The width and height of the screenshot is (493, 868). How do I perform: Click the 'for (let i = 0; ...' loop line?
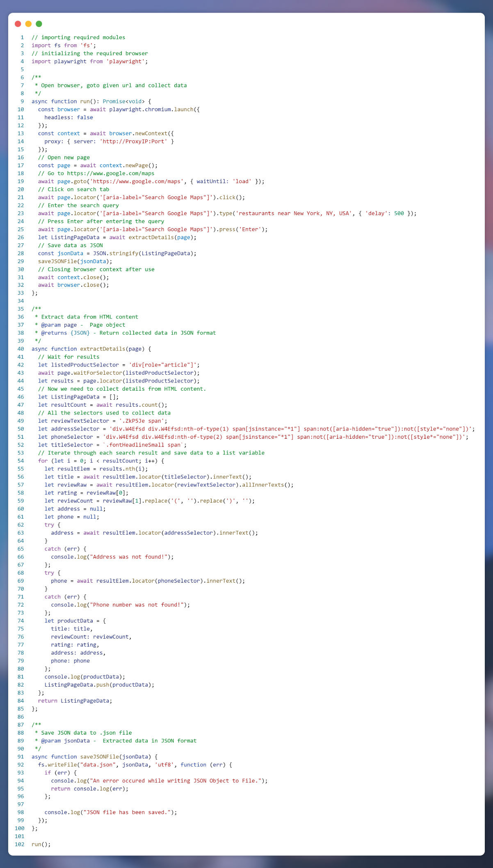tap(101, 461)
